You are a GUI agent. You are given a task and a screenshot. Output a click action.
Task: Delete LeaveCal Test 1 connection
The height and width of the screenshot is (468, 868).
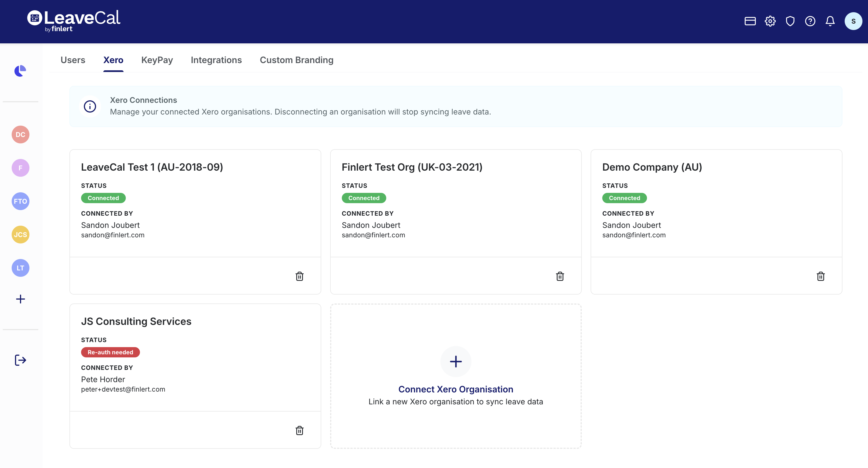[300, 277]
